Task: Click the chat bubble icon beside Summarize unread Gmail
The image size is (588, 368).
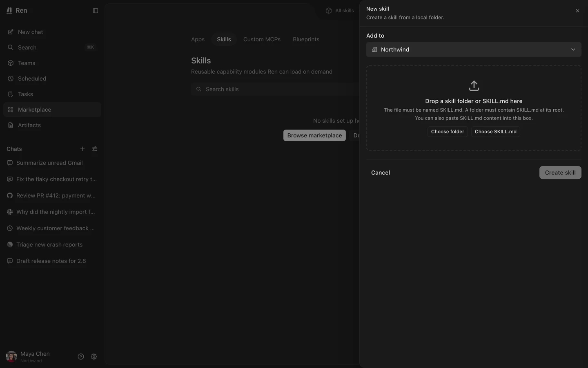Action: [10, 163]
